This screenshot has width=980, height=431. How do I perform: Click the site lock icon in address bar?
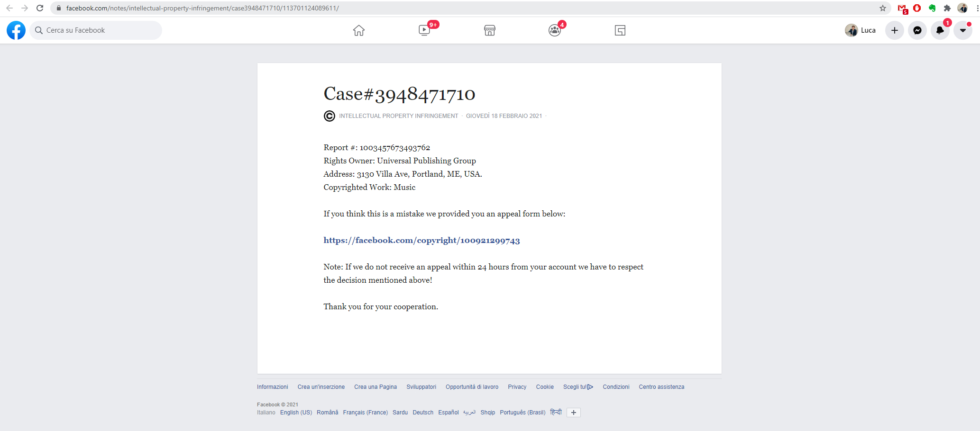59,8
